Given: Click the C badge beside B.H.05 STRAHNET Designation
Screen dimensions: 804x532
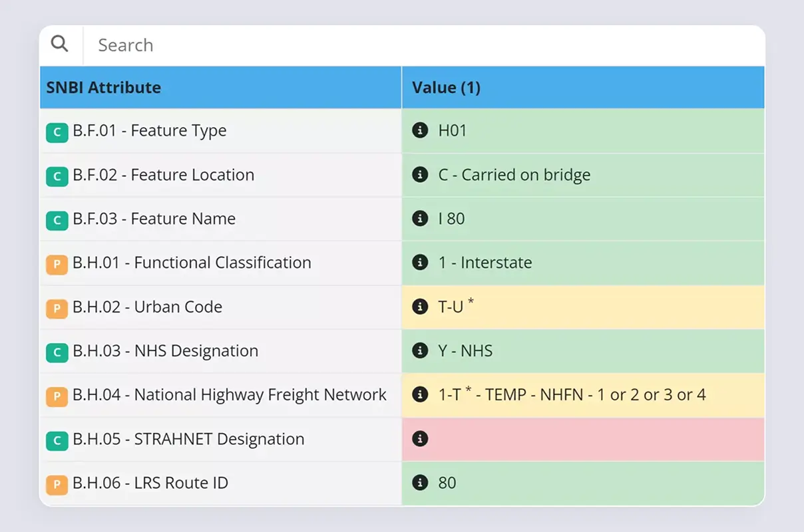Looking at the screenshot, I should (57, 441).
